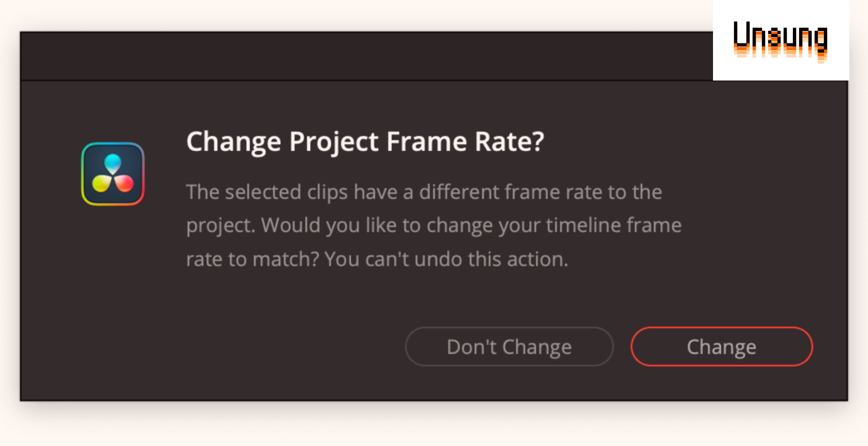Click the word "match?" in the message body
The width and height of the screenshot is (868, 446).
[288, 259]
